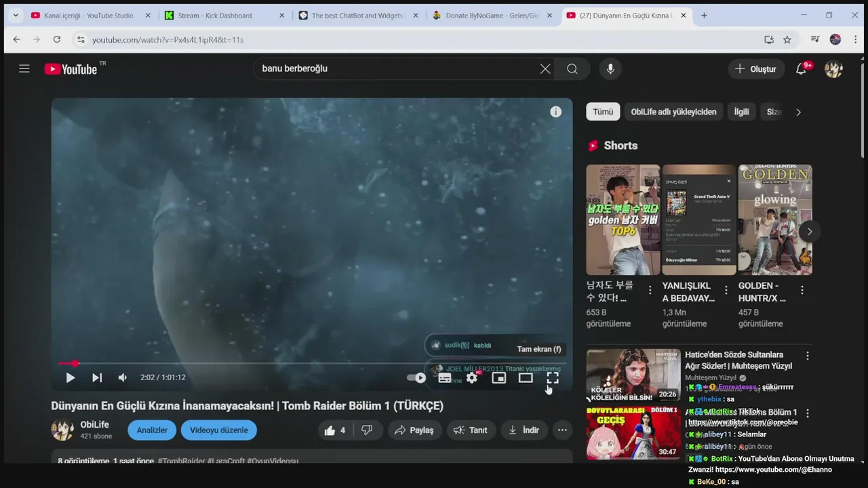Open Chrome three-dot menu
Viewport: 868px width, 488px height.
coord(854,40)
